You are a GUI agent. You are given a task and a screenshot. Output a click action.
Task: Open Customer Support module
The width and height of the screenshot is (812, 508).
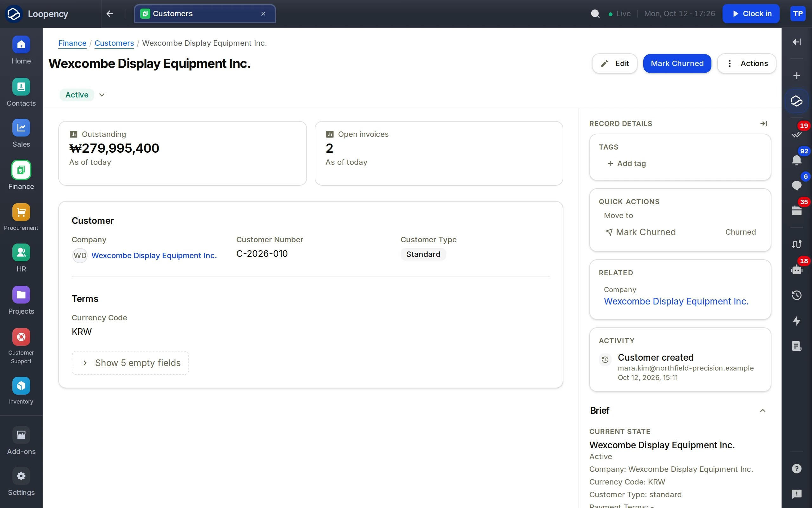click(x=21, y=346)
